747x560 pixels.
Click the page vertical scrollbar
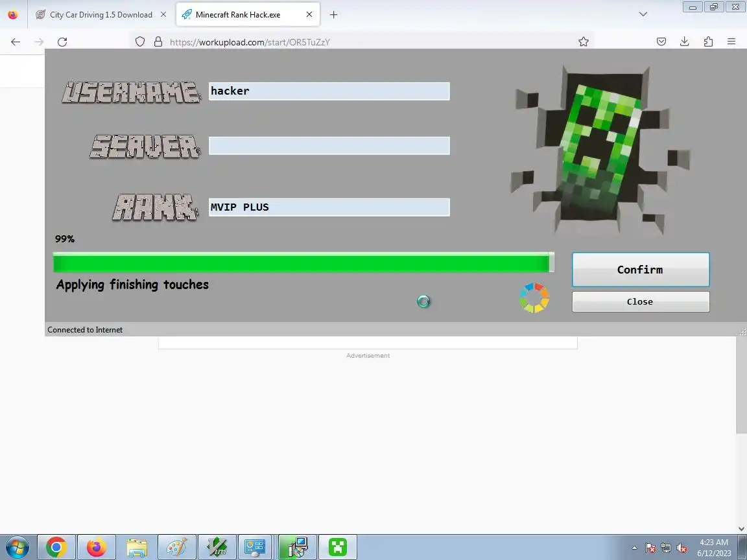[741, 384]
